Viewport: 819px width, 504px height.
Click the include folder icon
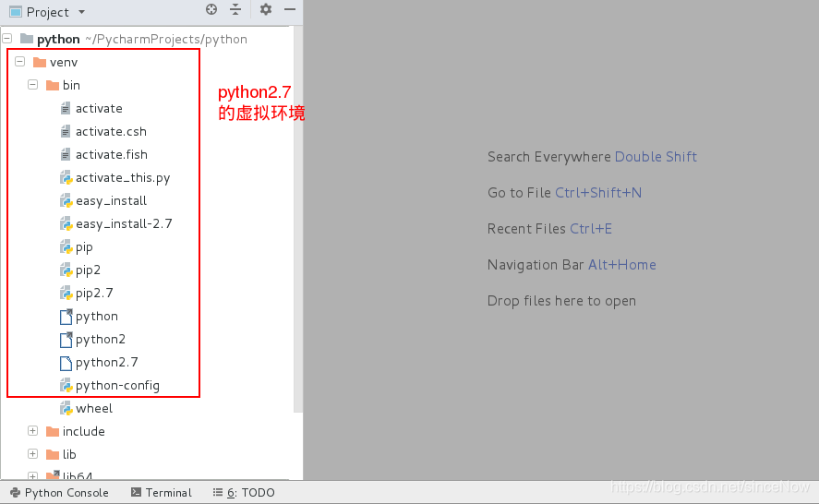(x=53, y=431)
